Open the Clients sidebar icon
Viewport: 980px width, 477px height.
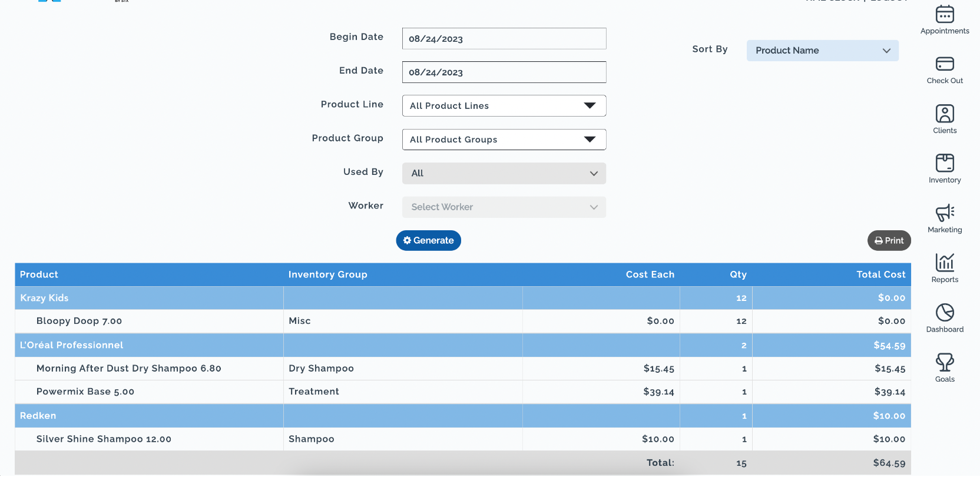click(x=945, y=113)
